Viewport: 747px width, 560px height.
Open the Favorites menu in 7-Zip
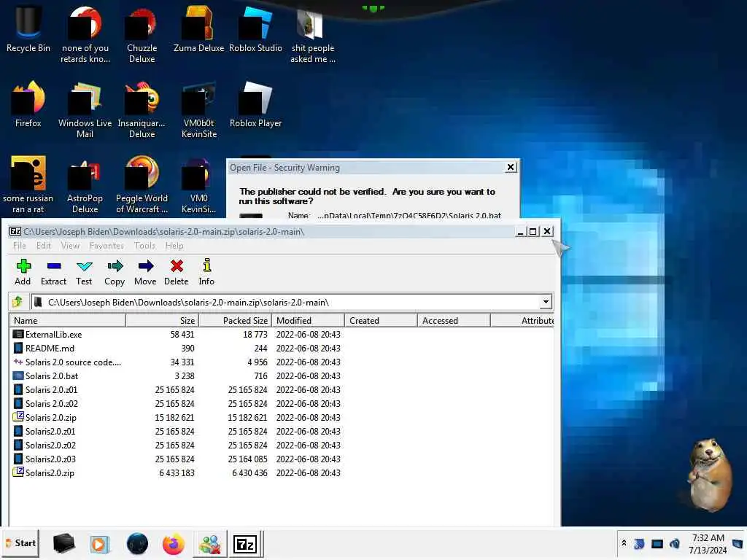107,246
